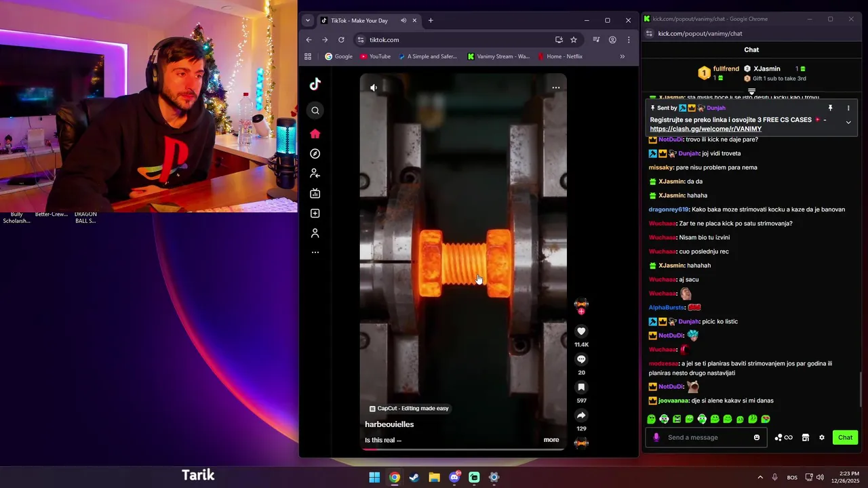Like the TikTok video with heart icon

pos(581,331)
